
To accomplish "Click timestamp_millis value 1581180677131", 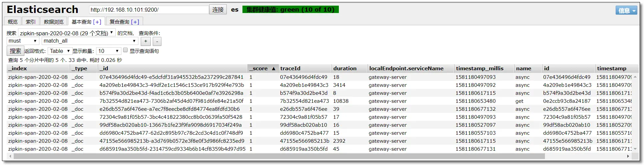I will pos(476,149).
